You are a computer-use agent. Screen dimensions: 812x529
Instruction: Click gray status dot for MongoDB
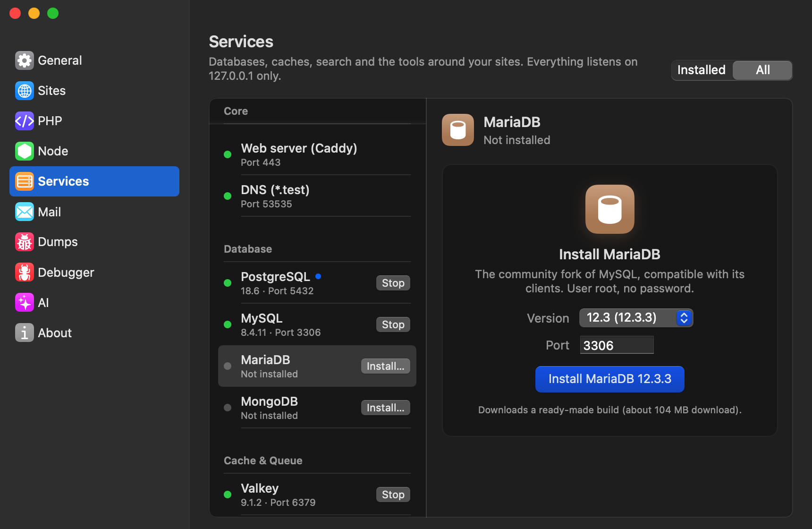click(228, 408)
